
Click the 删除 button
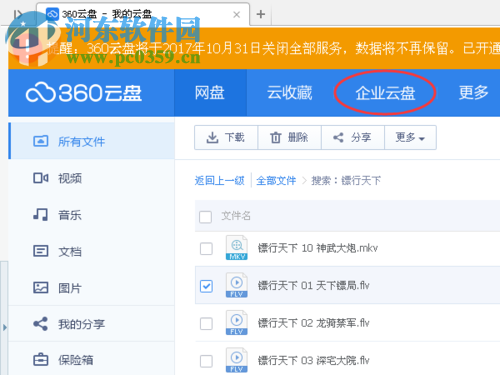click(x=289, y=137)
